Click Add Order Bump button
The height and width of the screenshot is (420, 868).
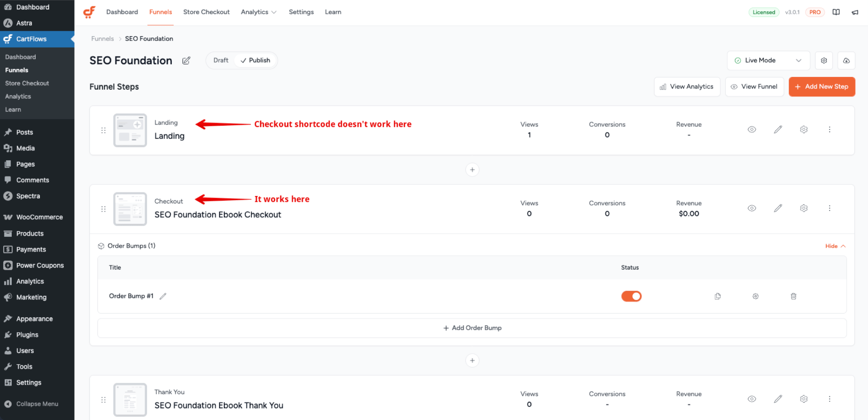tap(472, 328)
